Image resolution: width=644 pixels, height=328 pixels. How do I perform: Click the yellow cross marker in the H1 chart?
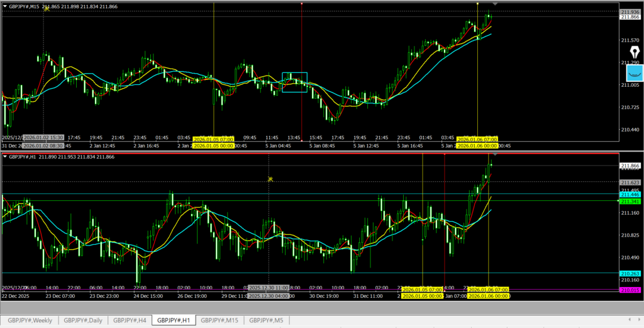click(270, 179)
